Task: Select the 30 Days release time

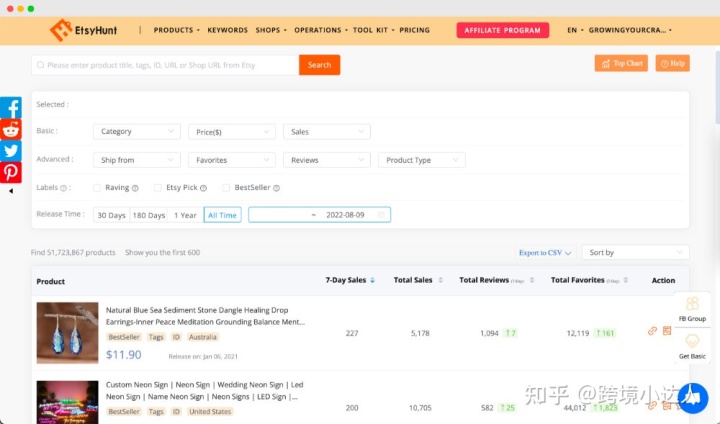Action: tap(112, 215)
